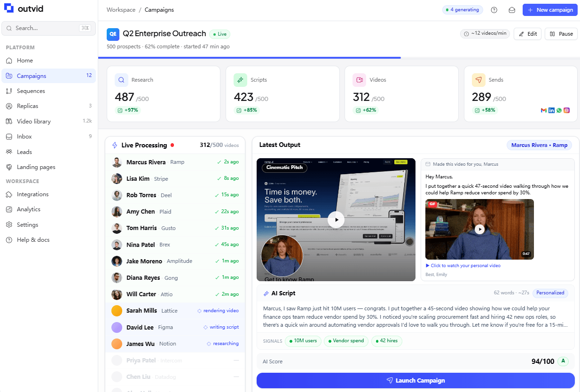Viewport: 580px width, 392px height.
Task: Click the +58% Sends badge
Action: point(485,110)
